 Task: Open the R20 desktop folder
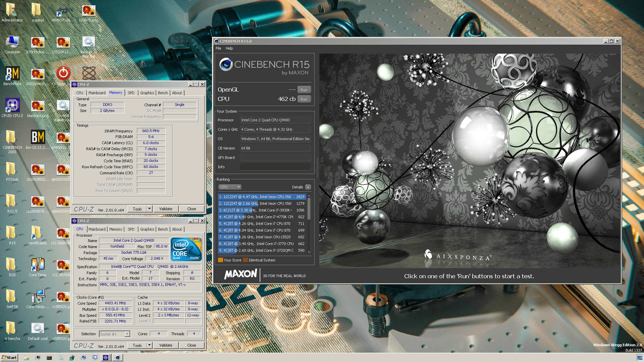pos(12,267)
